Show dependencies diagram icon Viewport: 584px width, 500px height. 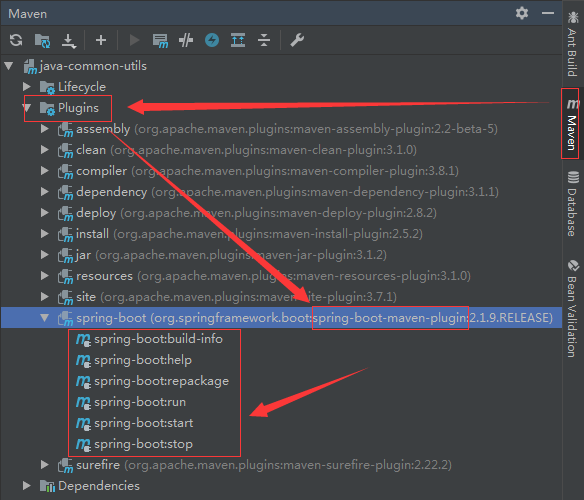pyautogui.click(x=238, y=40)
